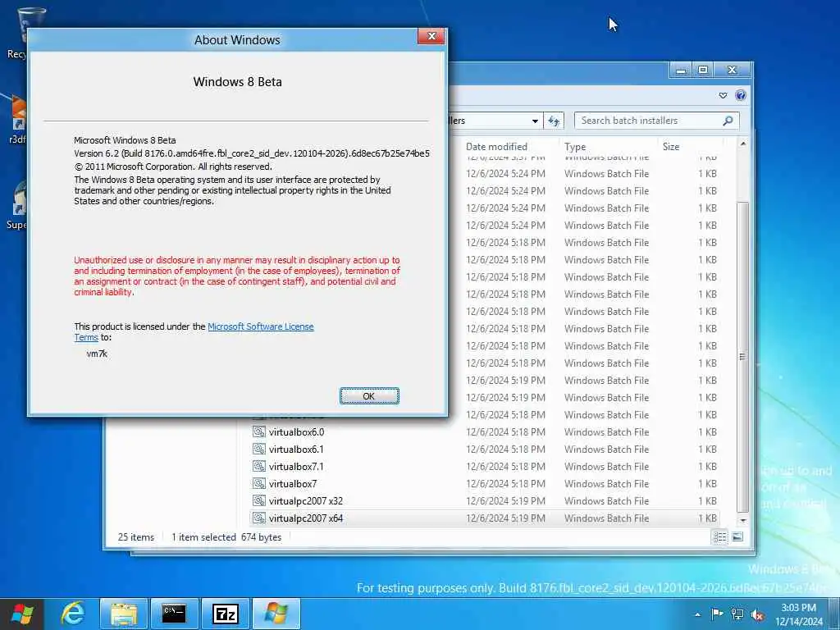
Task: Switch to the Command Prompt taskbar button
Action: (x=174, y=614)
